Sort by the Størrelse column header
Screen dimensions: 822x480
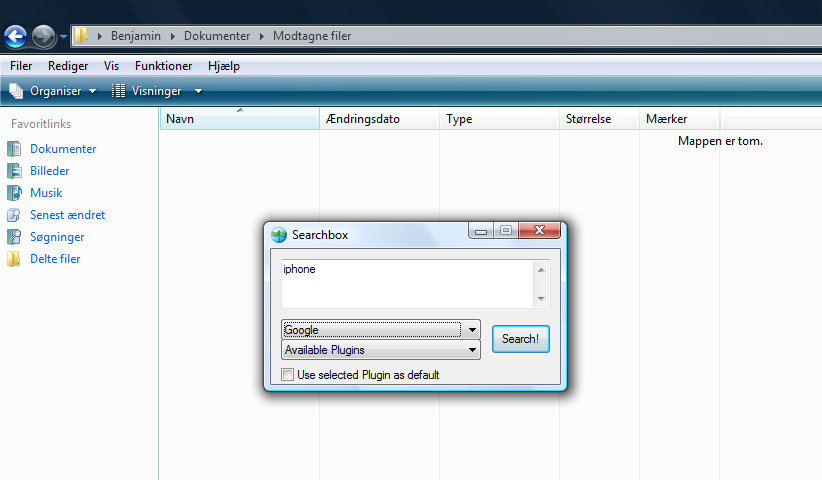pyautogui.click(x=600, y=119)
